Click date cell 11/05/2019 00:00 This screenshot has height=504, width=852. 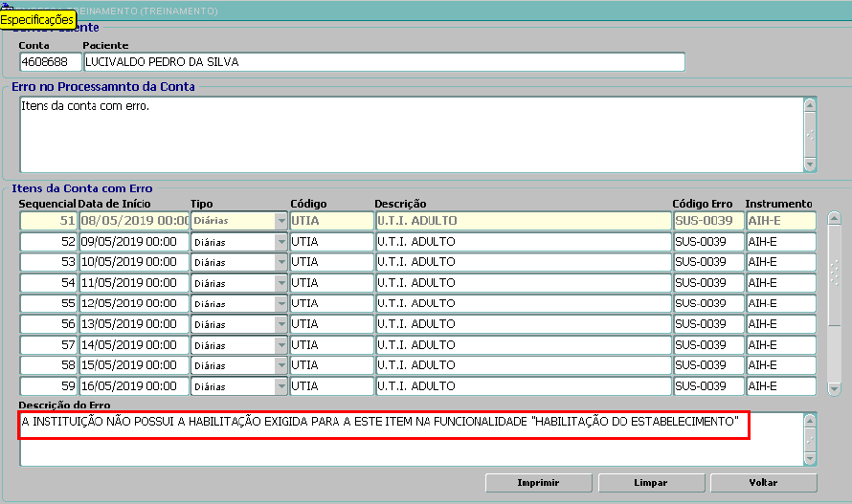pos(134,283)
